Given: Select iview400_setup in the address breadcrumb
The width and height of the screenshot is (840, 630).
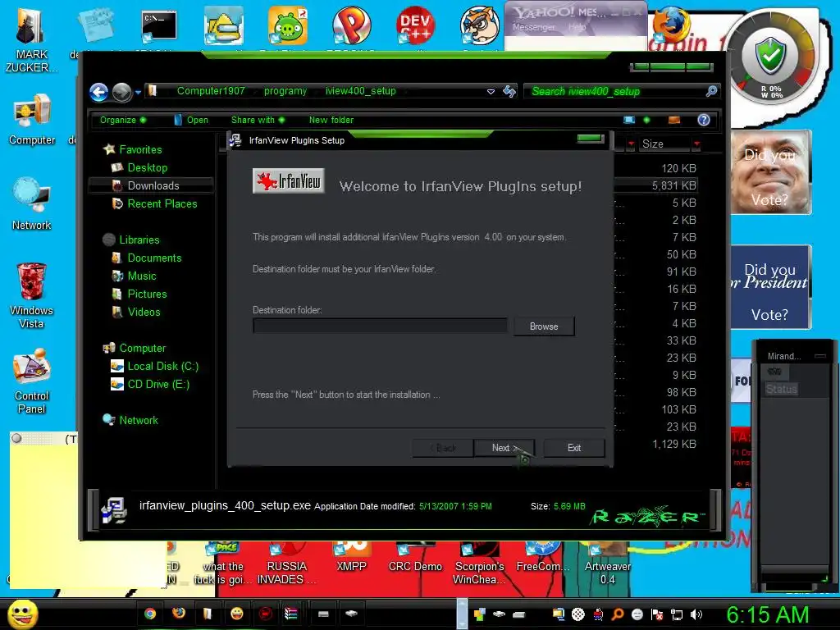Looking at the screenshot, I should pyautogui.click(x=361, y=91).
